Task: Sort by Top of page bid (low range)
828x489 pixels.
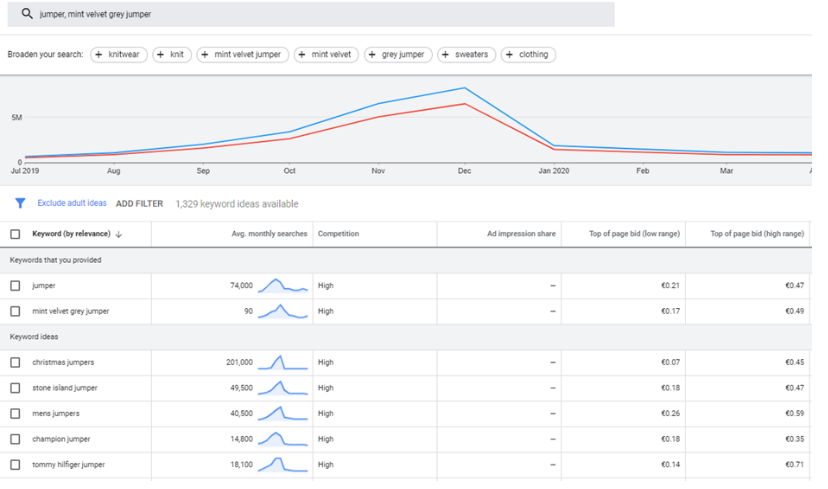Action: click(x=634, y=234)
